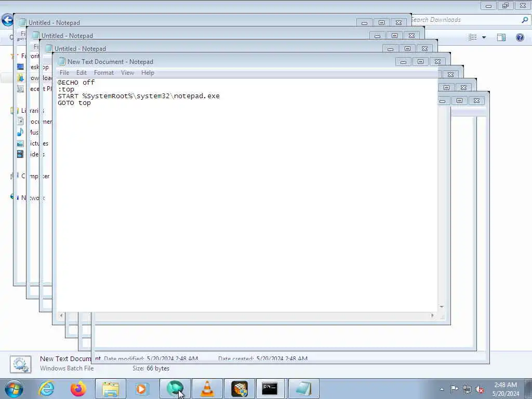The width and height of the screenshot is (532, 399).
Task: Click the '66 bytes' size value
Action: tap(158, 368)
